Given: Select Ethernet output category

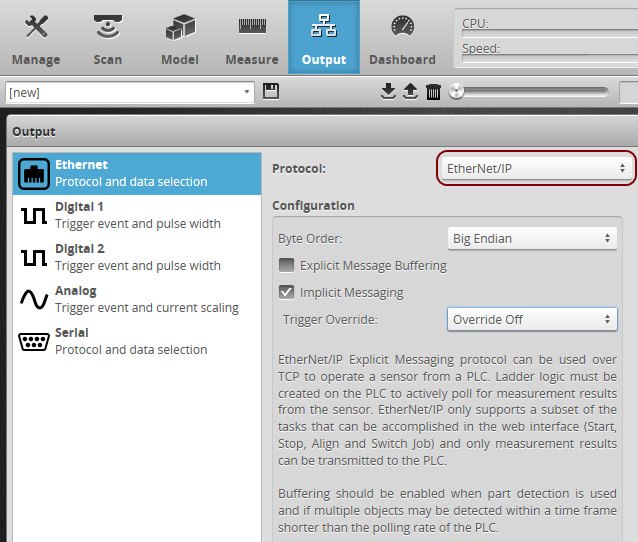Looking at the screenshot, I should tap(137, 174).
